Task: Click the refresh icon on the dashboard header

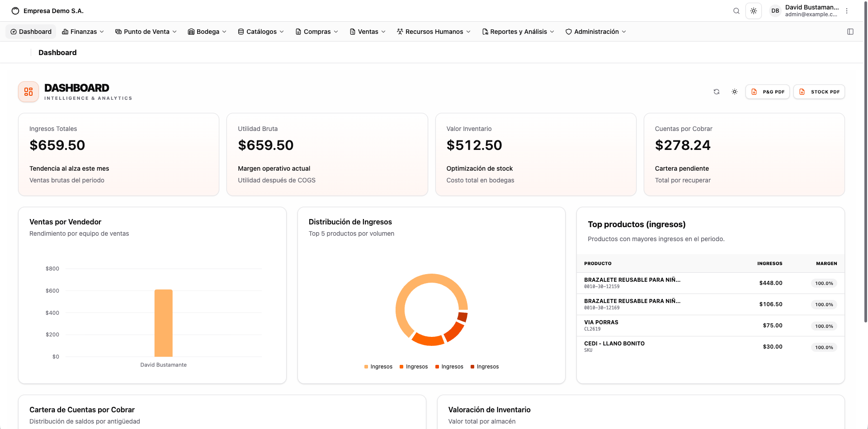Action: [717, 92]
